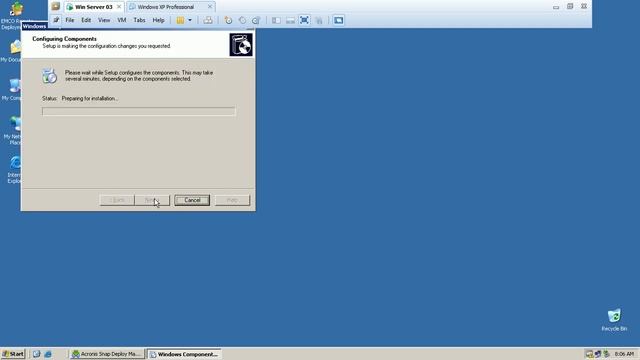
Task: Click the orange suspend VM icon
Action: tap(180, 20)
